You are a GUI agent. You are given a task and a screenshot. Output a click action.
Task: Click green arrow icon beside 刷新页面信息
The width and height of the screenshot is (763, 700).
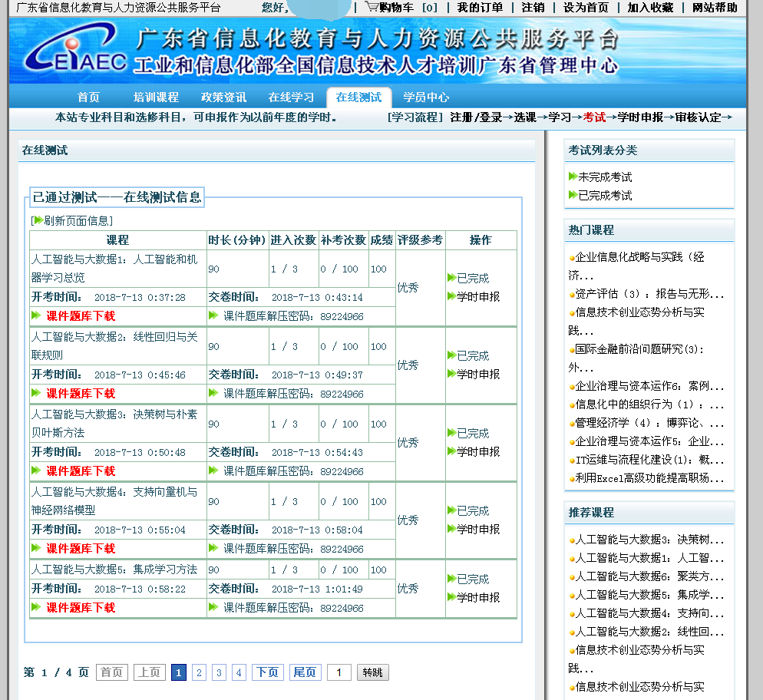tap(38, 220)
